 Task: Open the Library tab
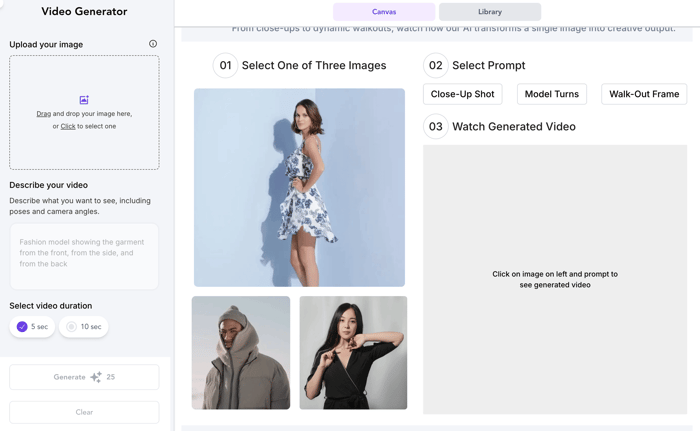click(x=490, y=12)
